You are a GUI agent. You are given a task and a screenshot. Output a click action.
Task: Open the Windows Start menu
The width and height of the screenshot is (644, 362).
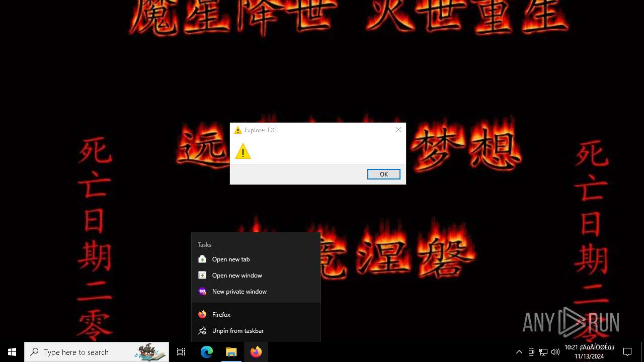tap(12, 352)
